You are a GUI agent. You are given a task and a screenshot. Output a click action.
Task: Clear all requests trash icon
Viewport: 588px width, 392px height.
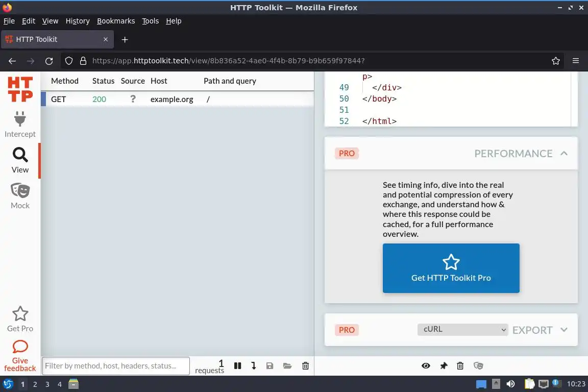(x=305, y=366)
